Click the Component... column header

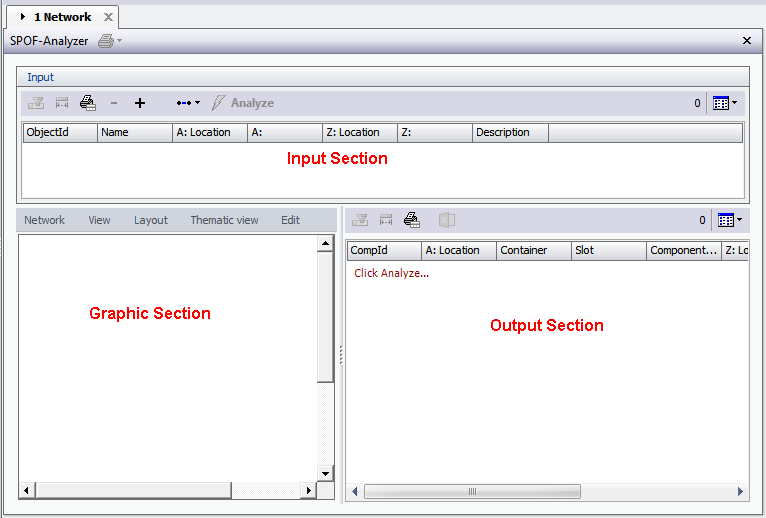pyautogui.click(x=684, y=251)
